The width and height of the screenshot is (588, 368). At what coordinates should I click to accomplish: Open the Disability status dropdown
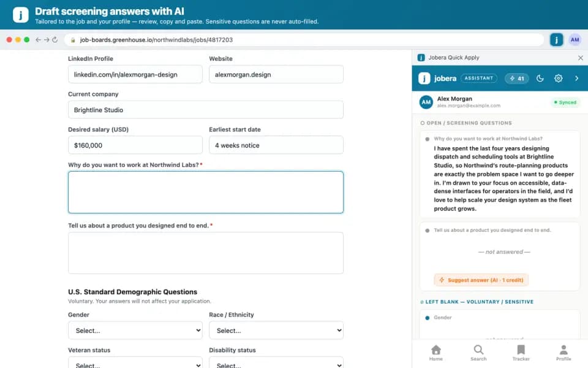point(276,362)
